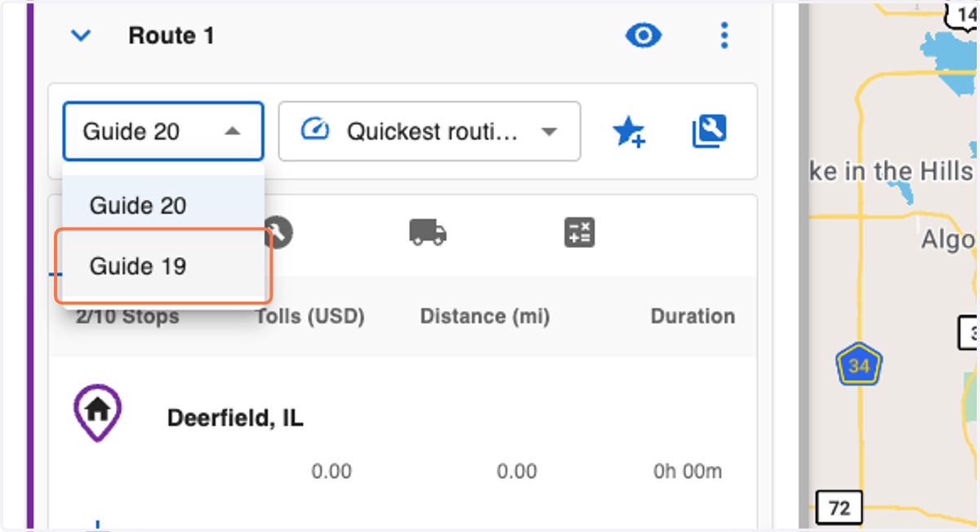The width and height of the screenshot is (980, 532).
Task: Open the truck vehicle tab
Action: pos(428,233)
